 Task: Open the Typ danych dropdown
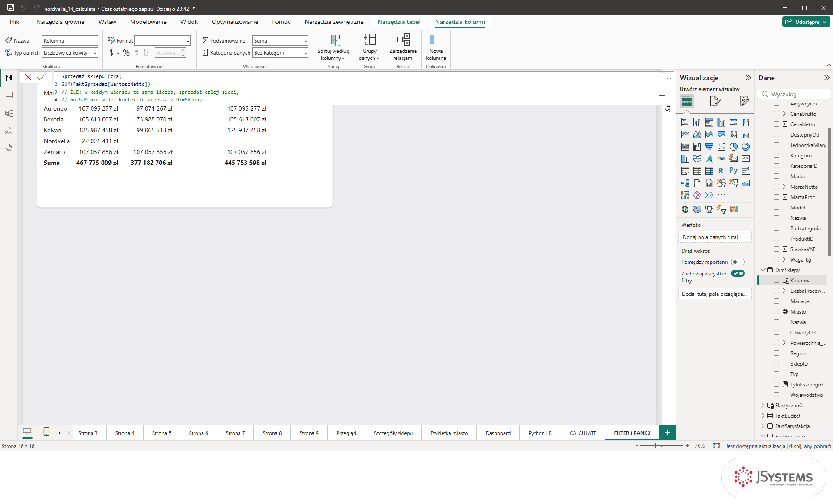coord(70,53)
